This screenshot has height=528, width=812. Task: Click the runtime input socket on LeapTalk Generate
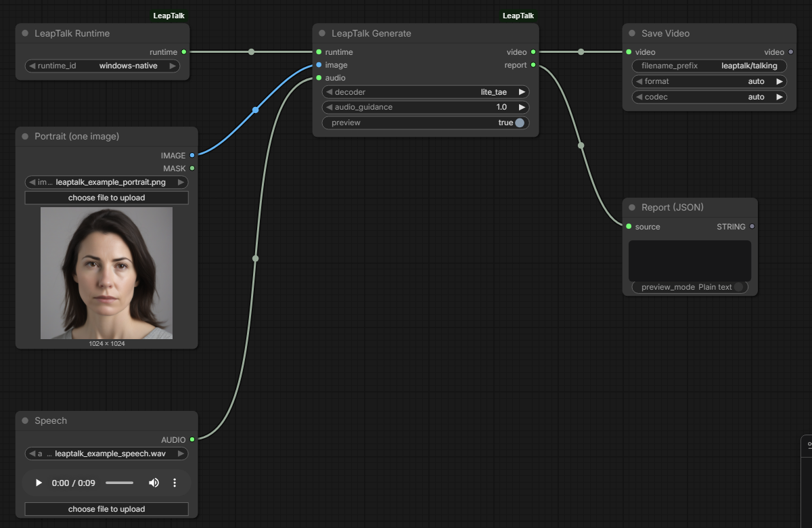(x=319, y=52)
